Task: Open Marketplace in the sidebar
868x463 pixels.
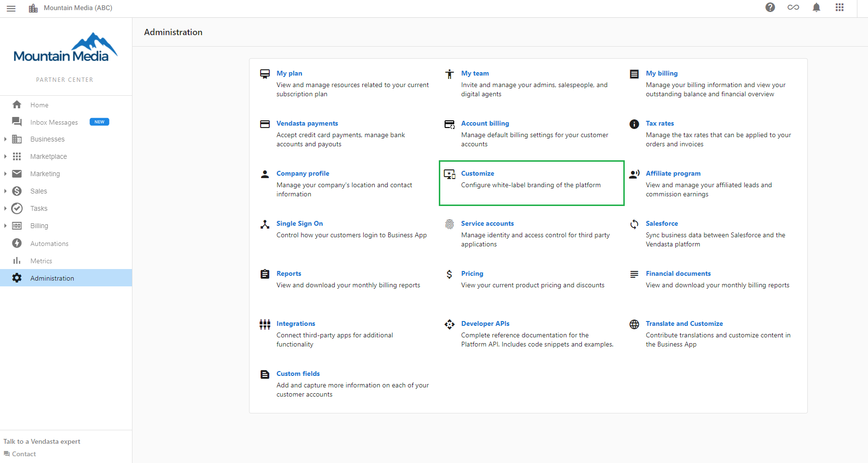Action: click(x=66, y=156)
